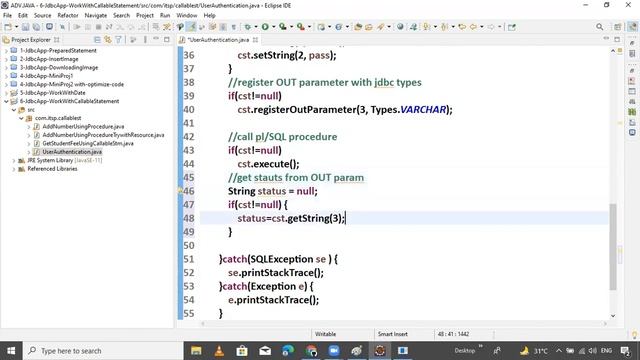Click the green Run button in the toolbar

click(x=265, y=27)
